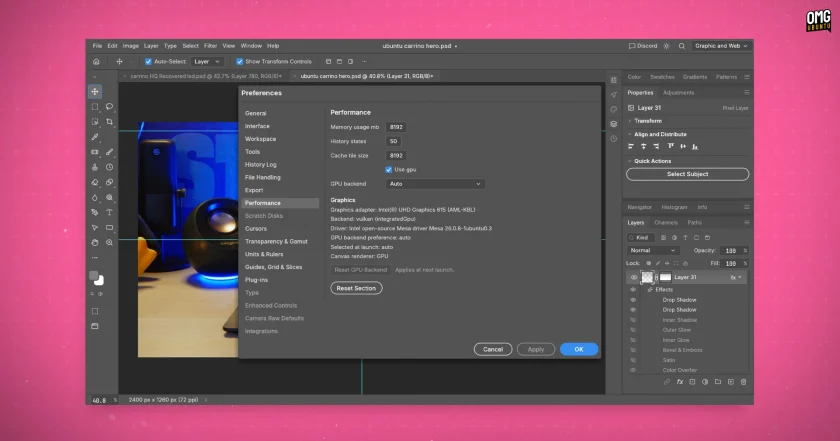
Task: Open the Window menu
Action: click(x=251, y=46)
